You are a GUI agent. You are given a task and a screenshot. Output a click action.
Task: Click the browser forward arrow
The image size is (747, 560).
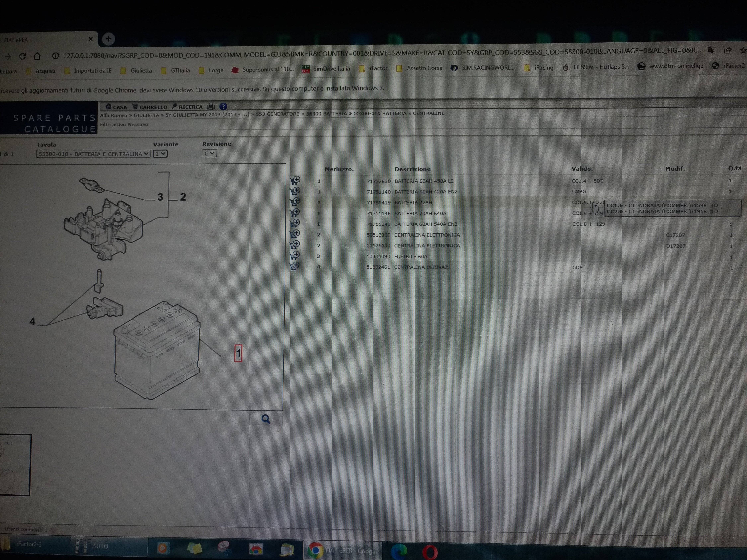click(x=8, y=56)
